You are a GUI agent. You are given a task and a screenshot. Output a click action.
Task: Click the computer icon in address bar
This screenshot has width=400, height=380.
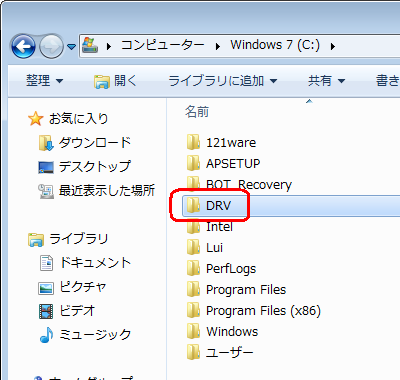[x=90, y=45]
